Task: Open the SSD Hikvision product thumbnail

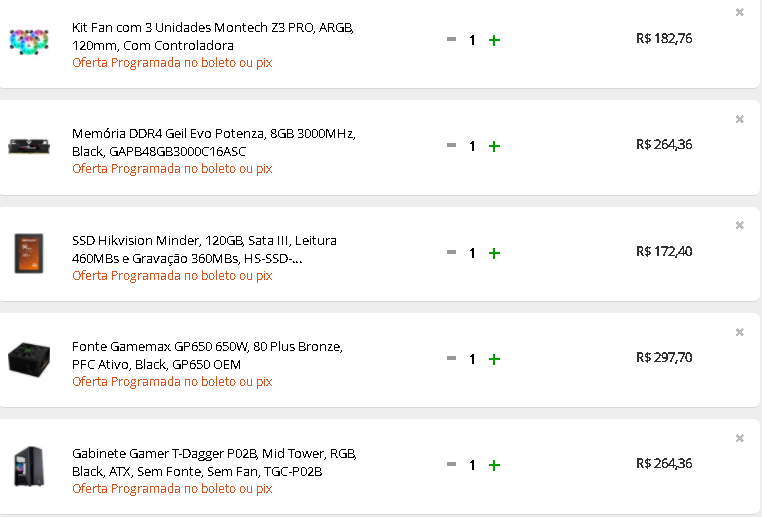Action: tap(29, 253)
